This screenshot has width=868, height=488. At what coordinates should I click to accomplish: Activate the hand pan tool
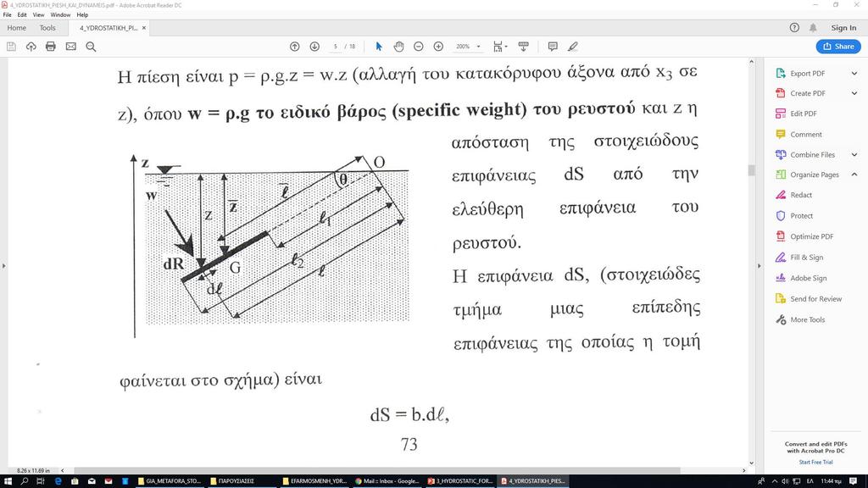[398, 47]
